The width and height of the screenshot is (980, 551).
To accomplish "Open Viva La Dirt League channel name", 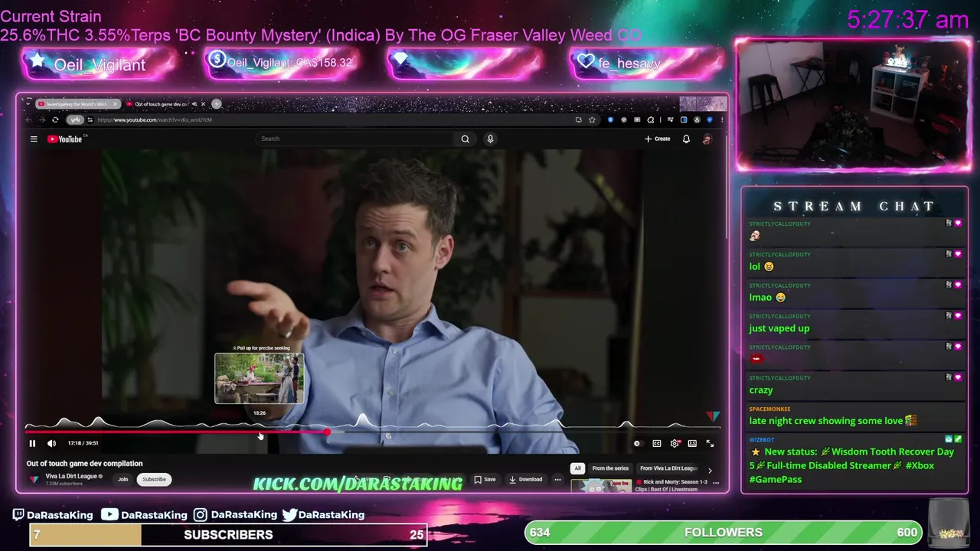I will point(71,476).
